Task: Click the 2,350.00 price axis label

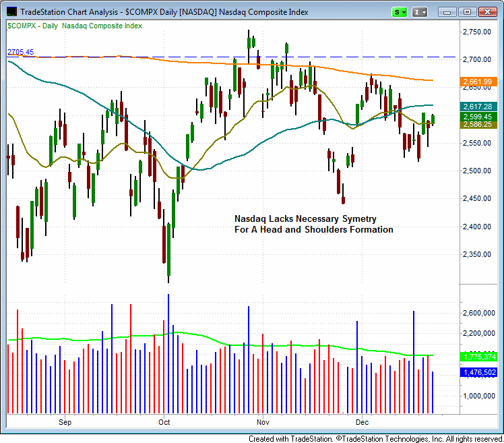Action: [x=477, y=254]
